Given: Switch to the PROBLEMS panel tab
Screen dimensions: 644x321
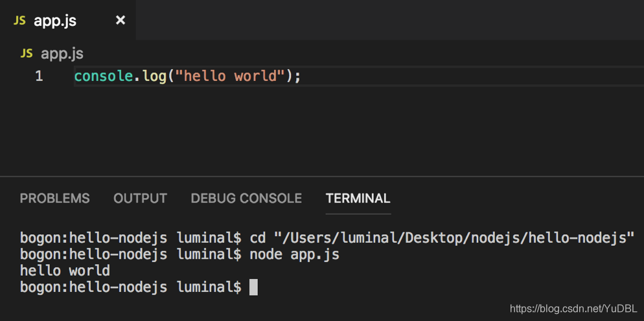Looking at the screenshot, I should click(54, 199).
